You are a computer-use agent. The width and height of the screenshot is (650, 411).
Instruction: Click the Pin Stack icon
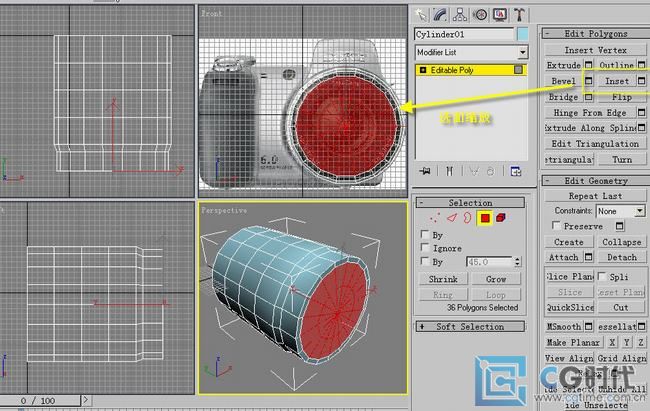pyautogui.click(x=425, y=171)
